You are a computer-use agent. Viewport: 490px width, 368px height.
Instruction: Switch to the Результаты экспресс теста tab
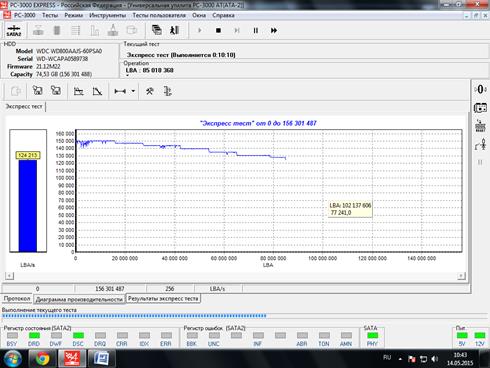[163, 298]
